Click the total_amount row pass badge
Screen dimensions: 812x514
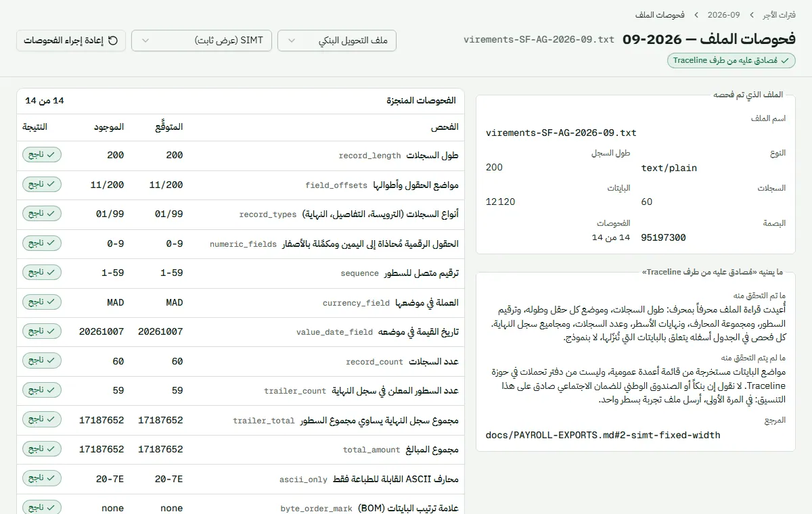click(42, 449)
